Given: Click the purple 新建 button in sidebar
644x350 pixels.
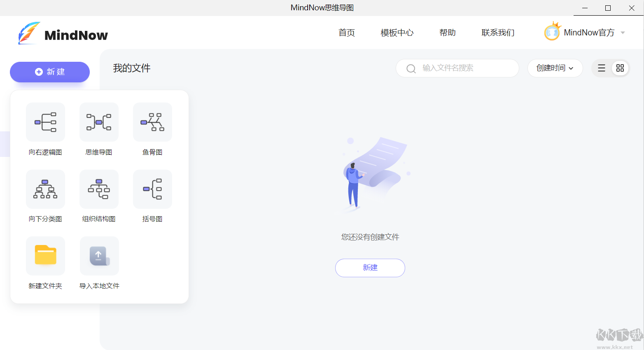Looking at the screenshot, I should [50, 72].
